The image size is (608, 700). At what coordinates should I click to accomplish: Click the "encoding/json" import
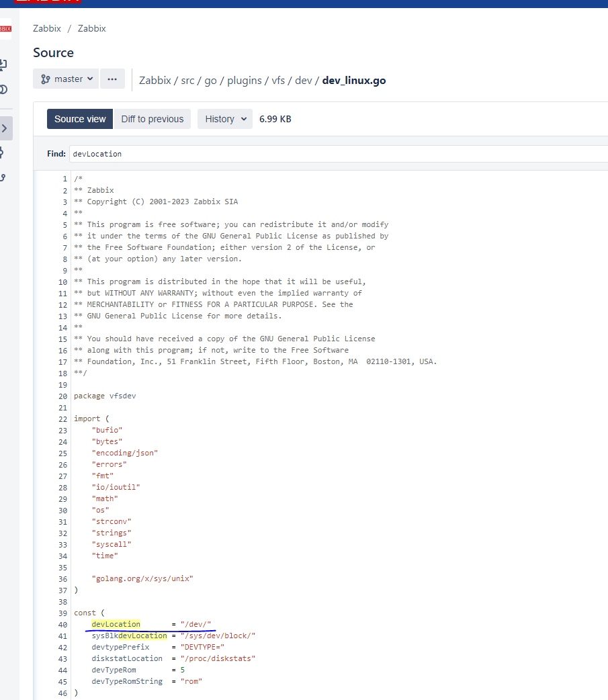coord(125,453)
